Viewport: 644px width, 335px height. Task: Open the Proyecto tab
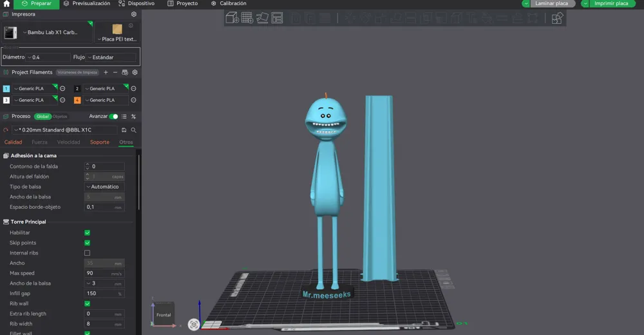coord(182,4)
